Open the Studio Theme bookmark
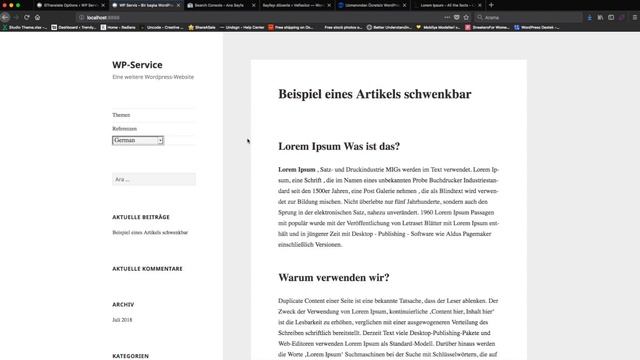640x360 pixels. coord(24,27)
